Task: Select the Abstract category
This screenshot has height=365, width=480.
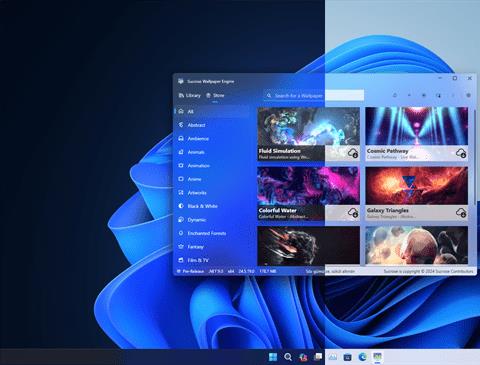Action: pyautogui.click(x=212, y=125)
